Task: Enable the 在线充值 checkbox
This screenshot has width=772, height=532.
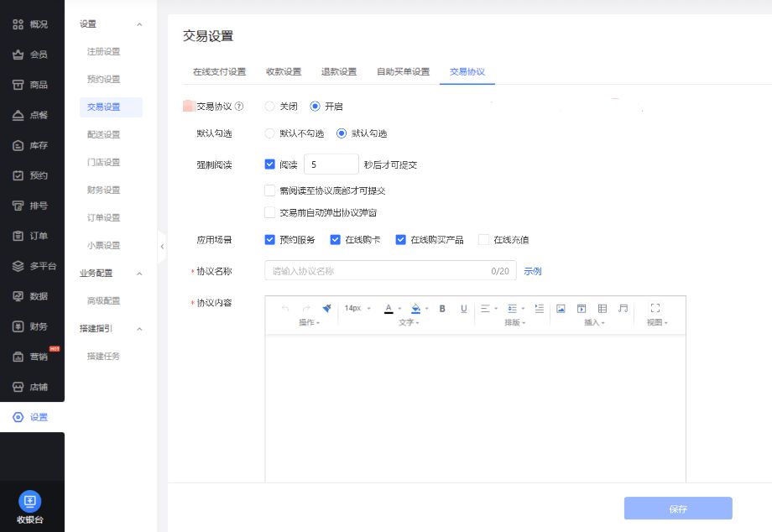Action: pos(483,240)
